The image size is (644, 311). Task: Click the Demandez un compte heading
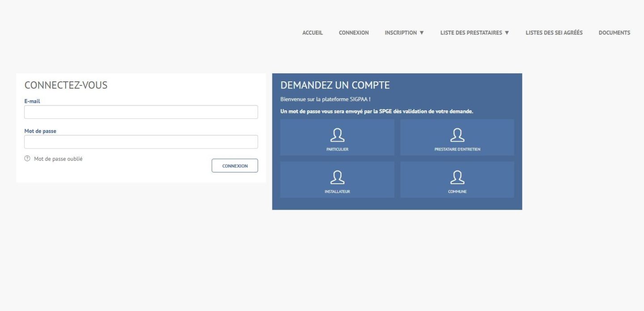[335, 85]
